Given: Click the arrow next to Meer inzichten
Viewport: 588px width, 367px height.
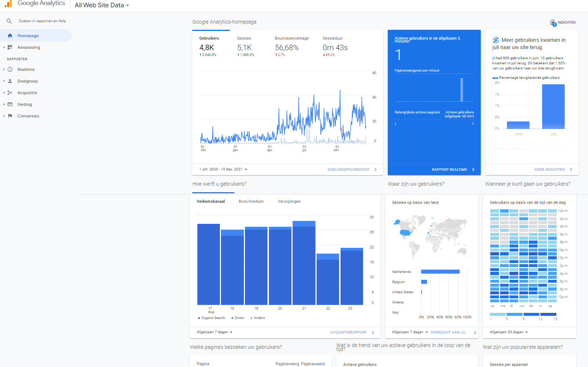Looking at the screenshot, I should (x=571, y=169).
